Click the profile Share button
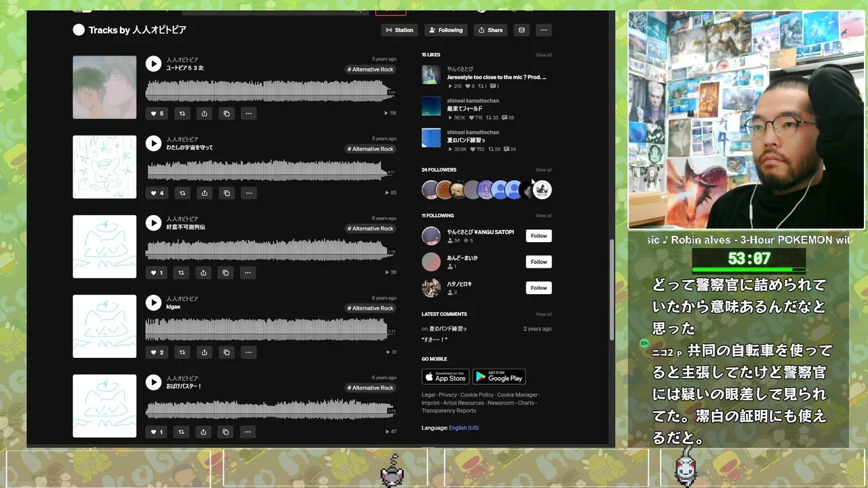 (490, 30)
